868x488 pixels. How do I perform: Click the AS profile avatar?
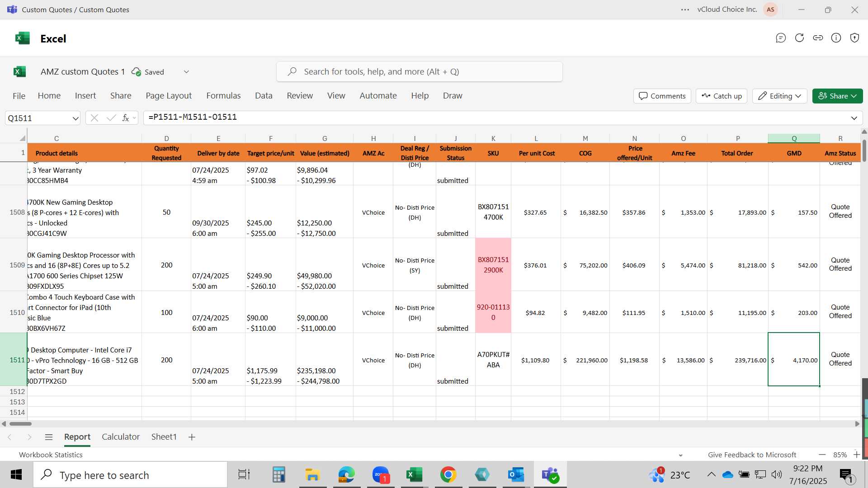770,9
